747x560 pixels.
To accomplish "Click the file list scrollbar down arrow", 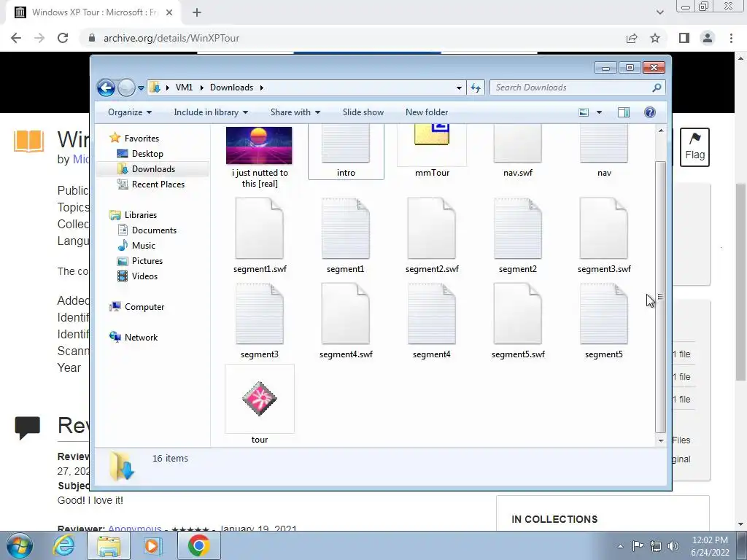I will (661, 440).
